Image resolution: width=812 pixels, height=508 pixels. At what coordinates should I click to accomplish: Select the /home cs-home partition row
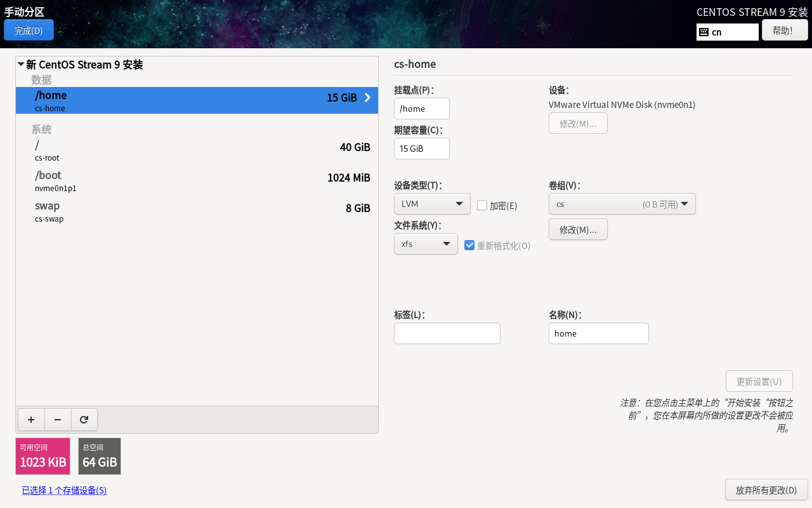pyautogui.click(x=197, y=100)
